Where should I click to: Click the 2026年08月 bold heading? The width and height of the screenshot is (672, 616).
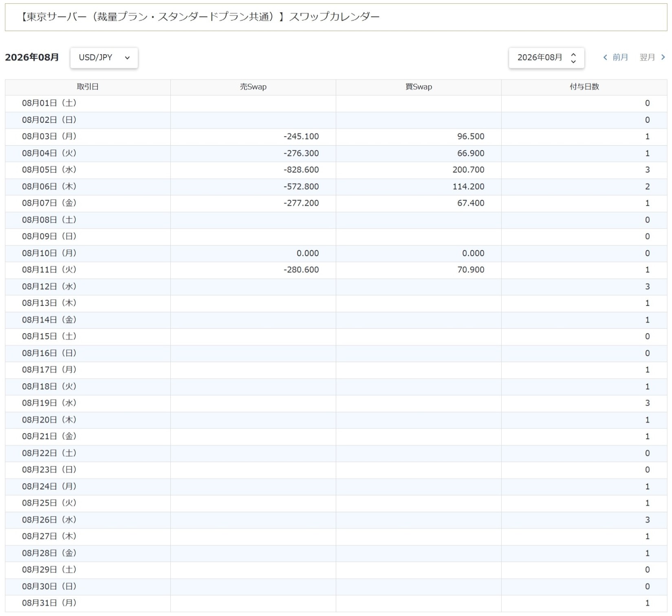point(32,57)
